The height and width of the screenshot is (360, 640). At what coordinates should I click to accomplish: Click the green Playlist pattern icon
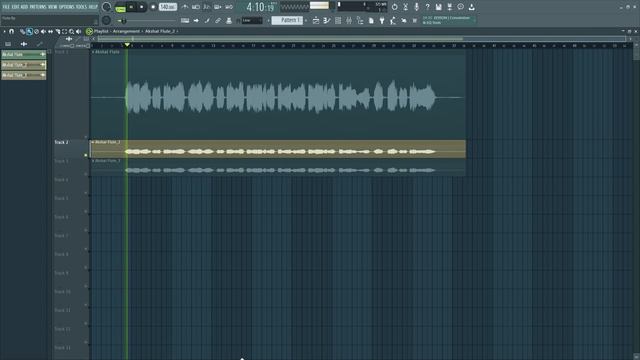[89, 31]
